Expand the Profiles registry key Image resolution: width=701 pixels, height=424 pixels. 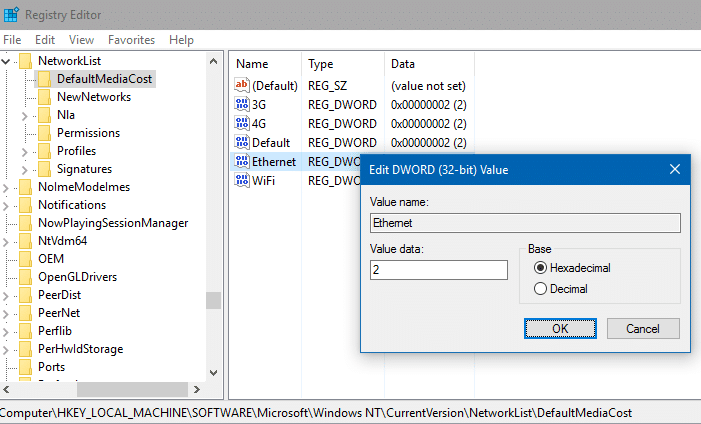[x=25, y=151]
